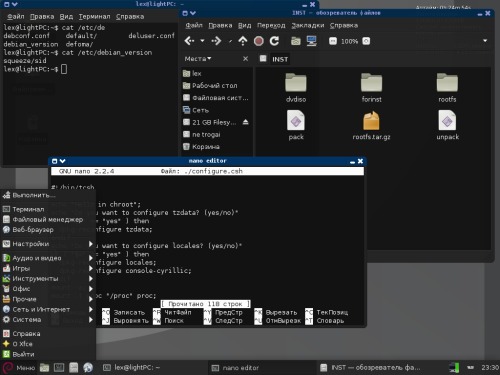This screenshot has height=375, width=500.
Task: Select the rootfs.tar.gz archive
Action: pos(371,125)
